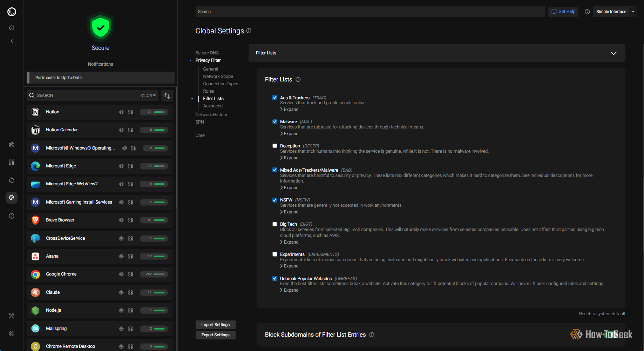Click the power icon at sidebar bottom
Screen dimensions: 644x351
tap(12, 333)
